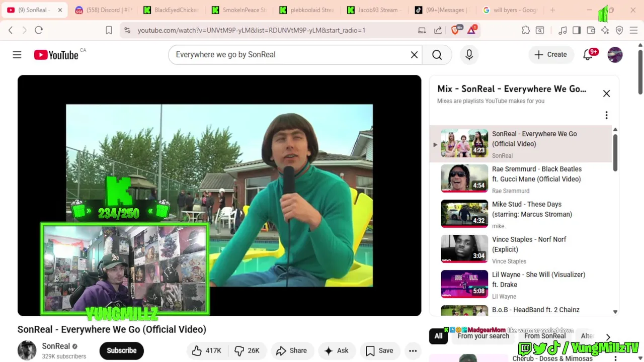644x362 pixels.
Task: Open the Mix playlist three-dot menu
Action: point(606,115)
